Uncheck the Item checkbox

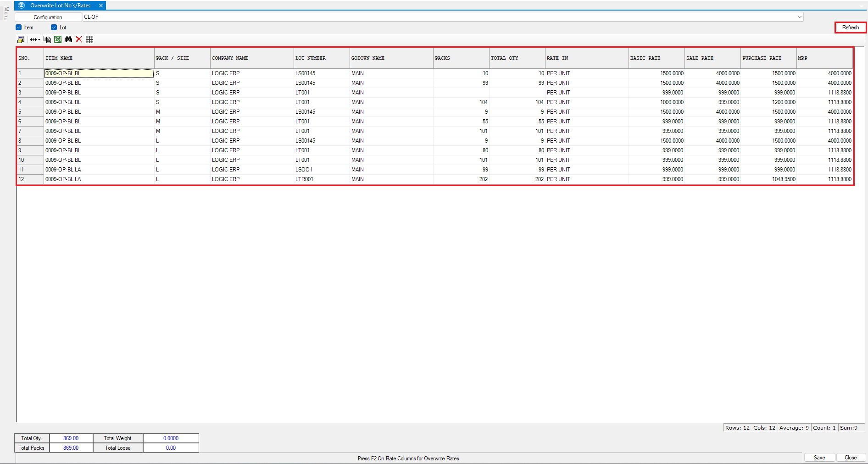coord(19,28)
